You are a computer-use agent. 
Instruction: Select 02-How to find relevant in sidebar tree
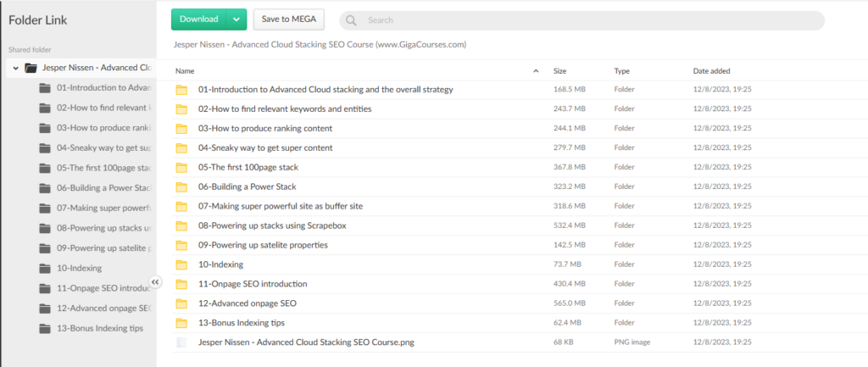[x=103, y=108]
